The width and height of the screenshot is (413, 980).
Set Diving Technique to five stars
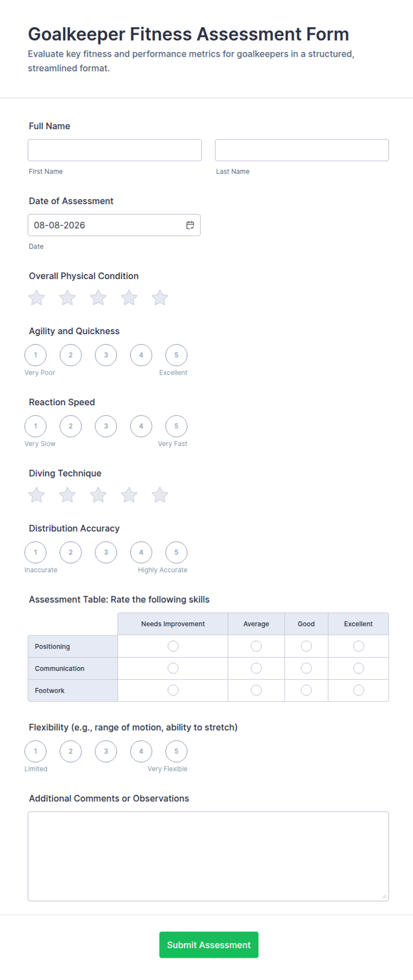tap(160, 495)
